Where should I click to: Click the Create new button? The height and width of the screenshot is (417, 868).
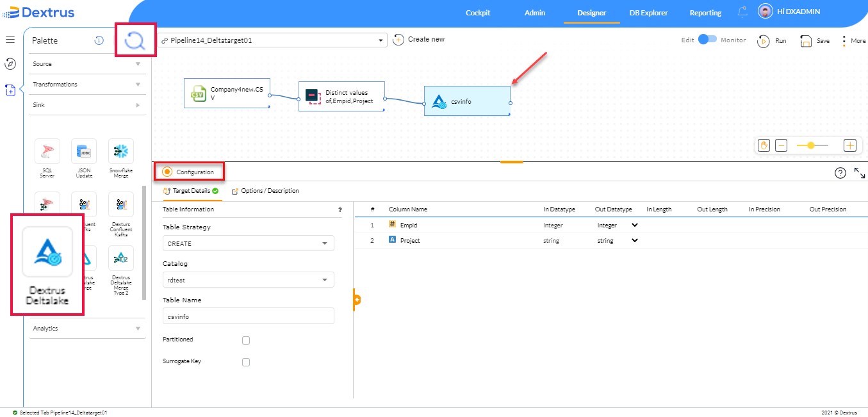coord(419,40)
